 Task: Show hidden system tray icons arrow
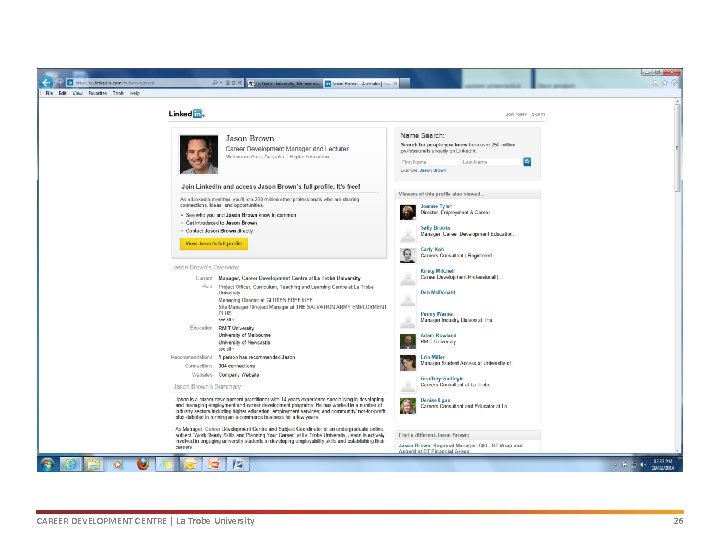(615, 465)
